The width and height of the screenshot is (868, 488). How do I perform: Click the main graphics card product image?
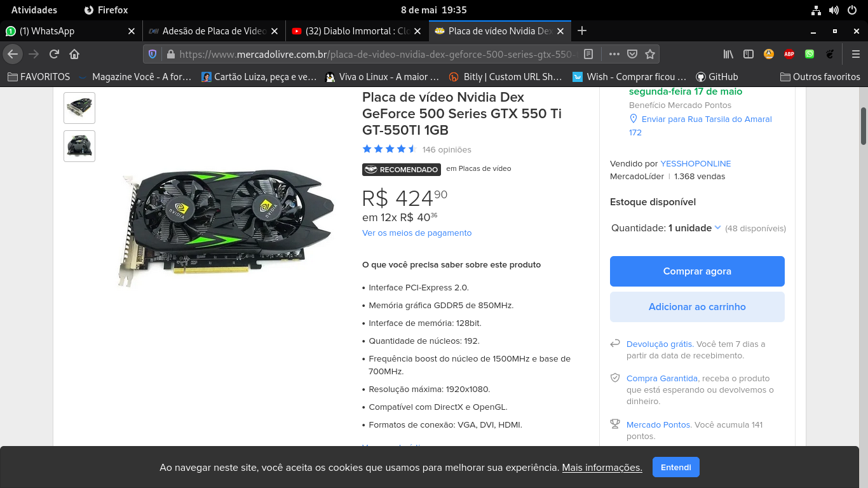pyautogui.click(x=226, y=227)
